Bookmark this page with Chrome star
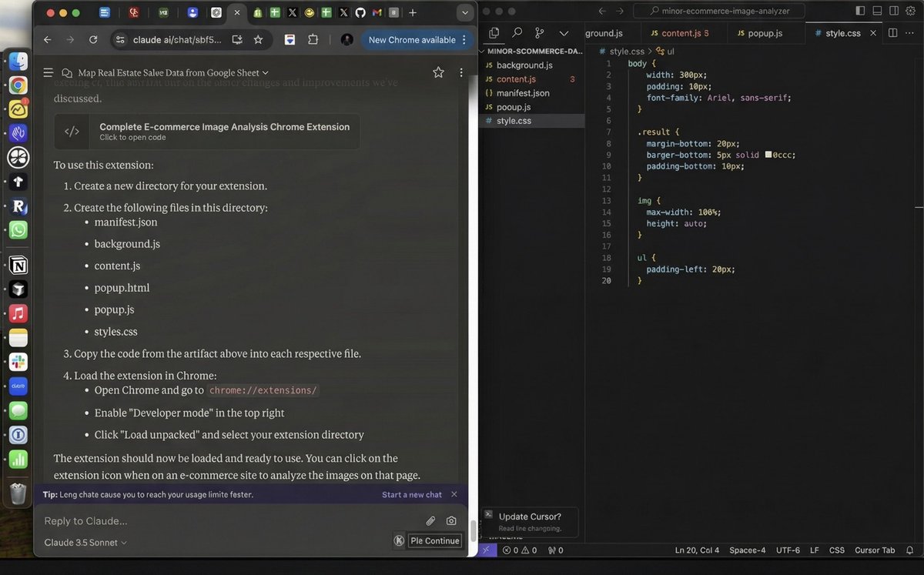The image size is (924, 575). pyautogui.click(x=258, y=40)
